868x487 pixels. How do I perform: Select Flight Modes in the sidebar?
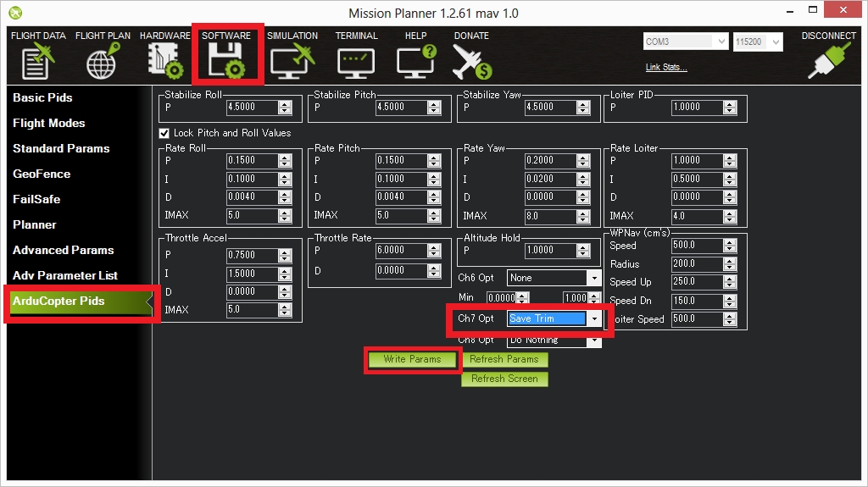point(49,123)
